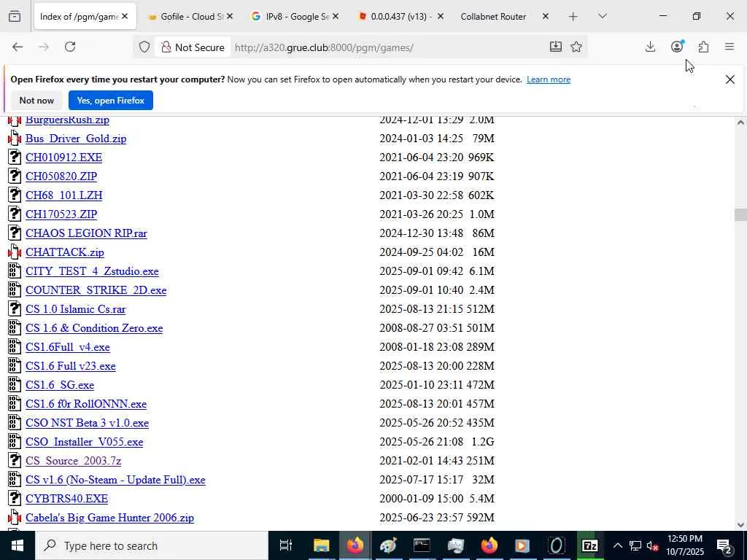This screenshot has height=560, width=747.
Task: Click the page vertical scrollbar thumb
Action: point(740,215)
